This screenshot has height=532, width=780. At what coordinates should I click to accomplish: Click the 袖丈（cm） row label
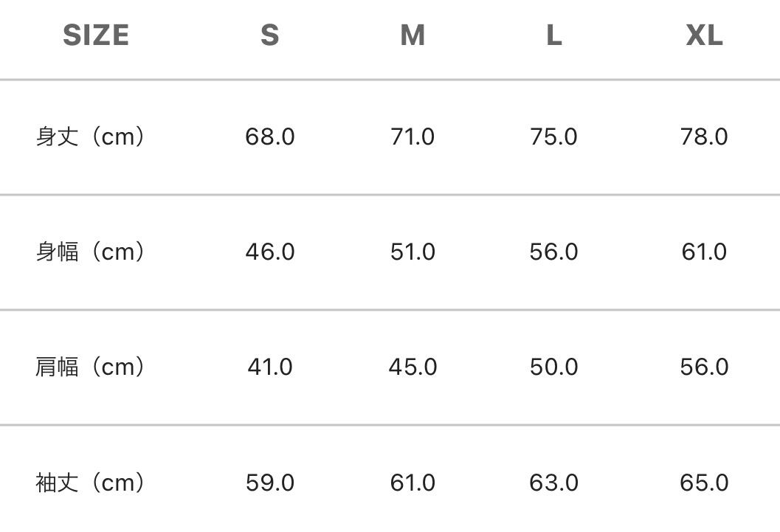[91, 483]
